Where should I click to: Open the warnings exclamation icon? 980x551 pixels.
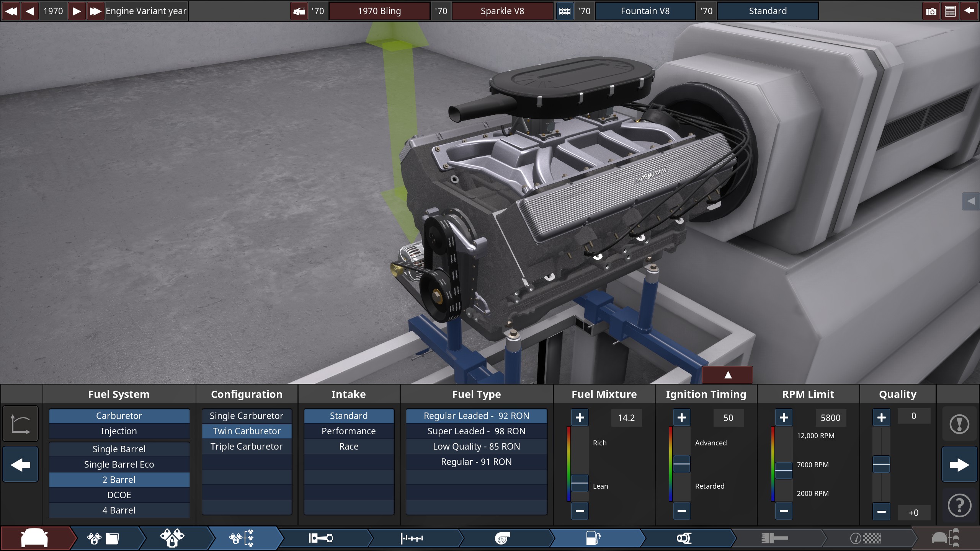[959, 424]
